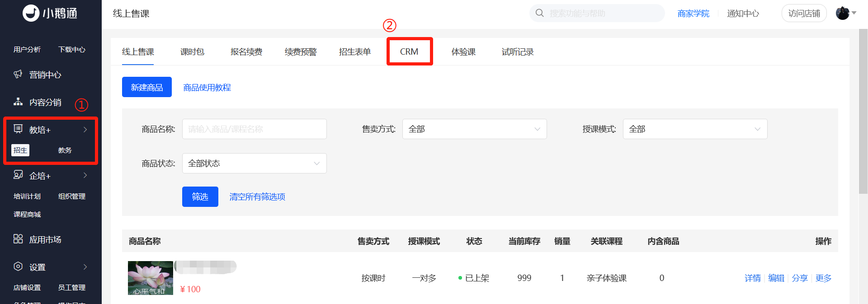Viewport: 868px width, 304px height.
Task: Open the 招生表单 tab
Action: [x=355, y=51]
